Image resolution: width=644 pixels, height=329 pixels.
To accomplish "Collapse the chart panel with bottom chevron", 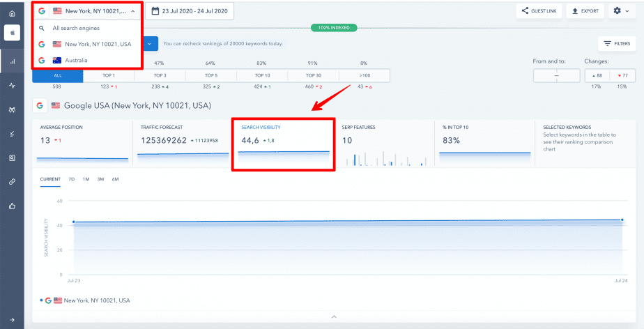I will (334, 316).
